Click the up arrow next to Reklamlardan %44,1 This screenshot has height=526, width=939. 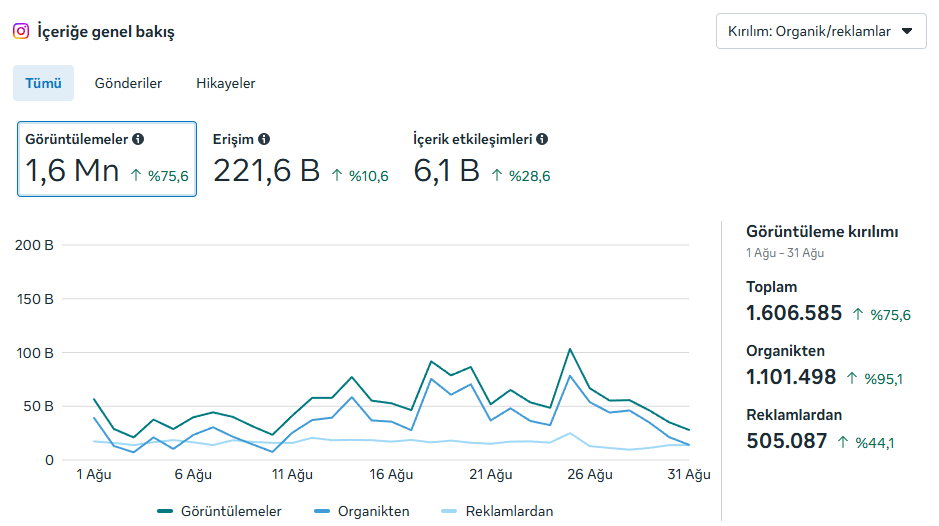(843, 442)
